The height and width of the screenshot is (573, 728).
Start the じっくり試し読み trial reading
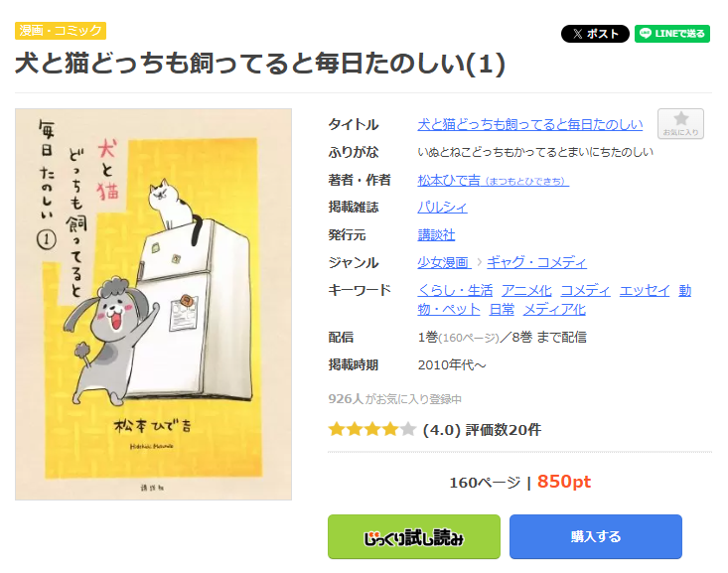(414, 537)
